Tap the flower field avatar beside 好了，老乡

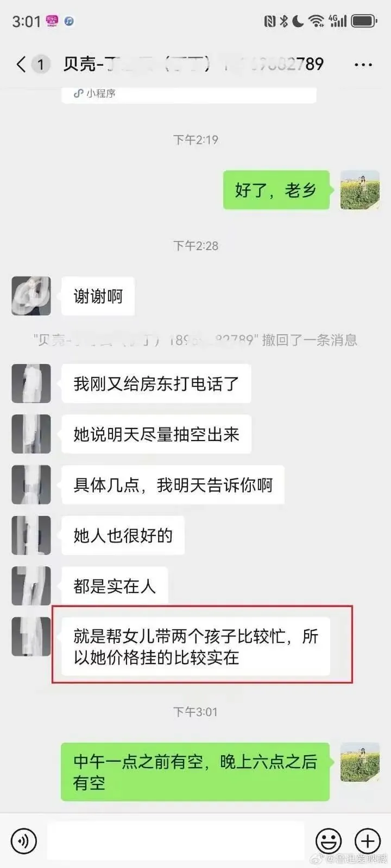pos(360,190)
